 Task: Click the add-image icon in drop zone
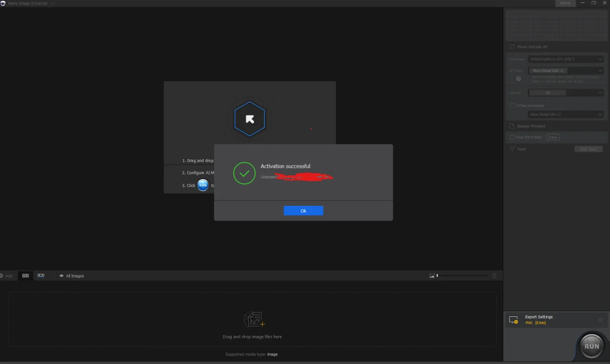tap(254, 319)
